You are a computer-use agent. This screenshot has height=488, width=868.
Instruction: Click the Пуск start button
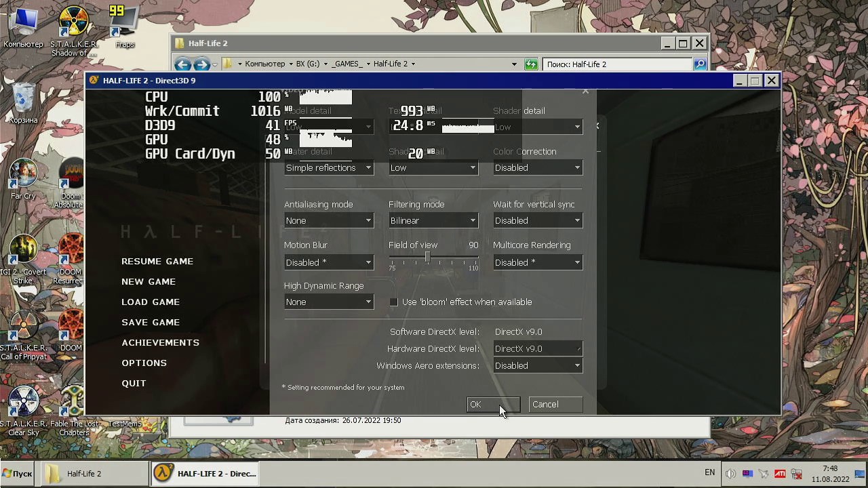tap(18, 474)
